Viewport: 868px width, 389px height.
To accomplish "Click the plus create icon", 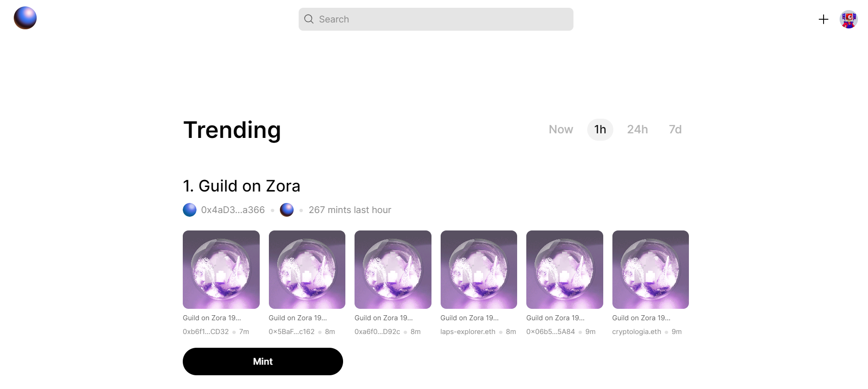I will (823, 19).
